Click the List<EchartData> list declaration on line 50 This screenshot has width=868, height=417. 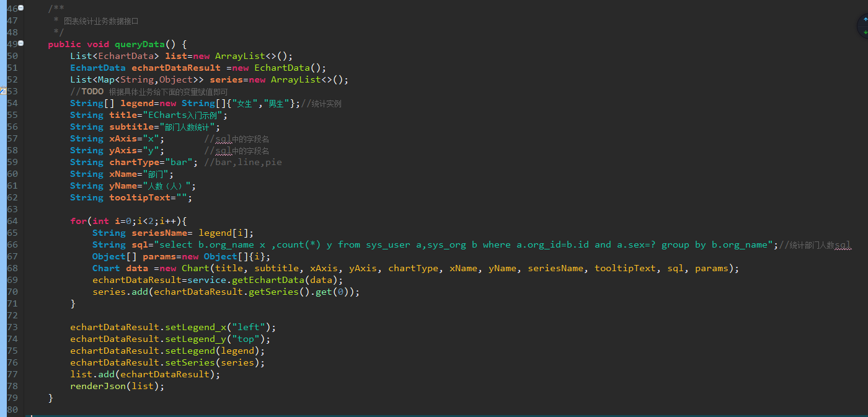(x=181, y=56)
